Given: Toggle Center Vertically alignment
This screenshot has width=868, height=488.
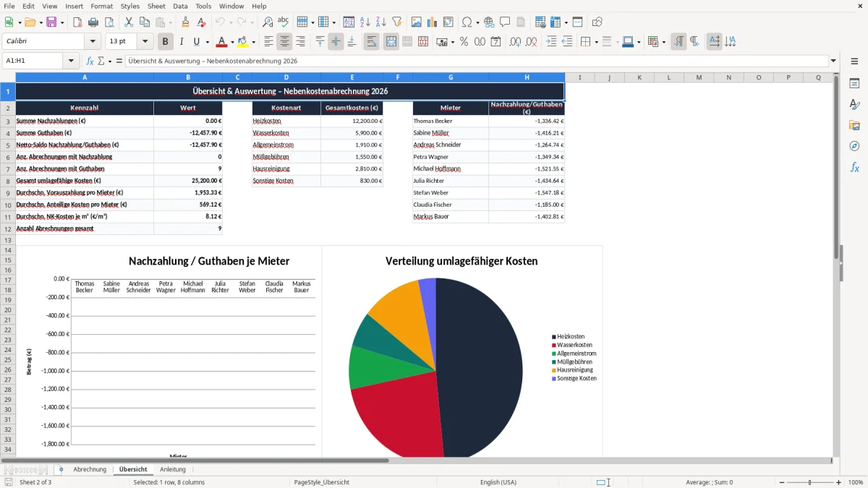Looking at the screenshot, I should coord(336,42).
